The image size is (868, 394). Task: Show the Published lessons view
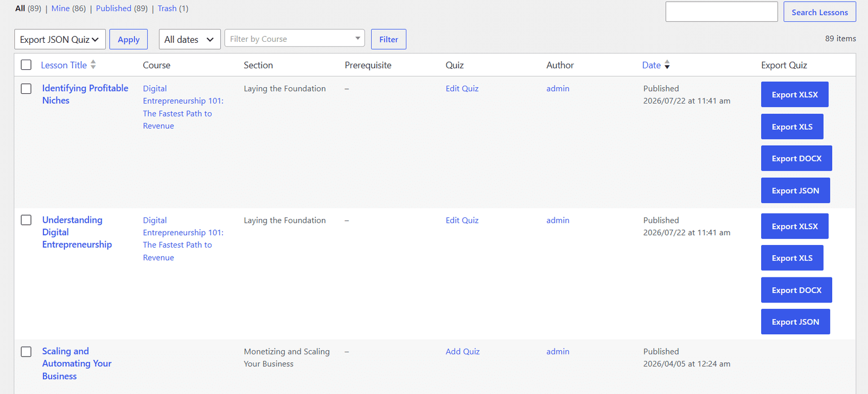[113, 9]
